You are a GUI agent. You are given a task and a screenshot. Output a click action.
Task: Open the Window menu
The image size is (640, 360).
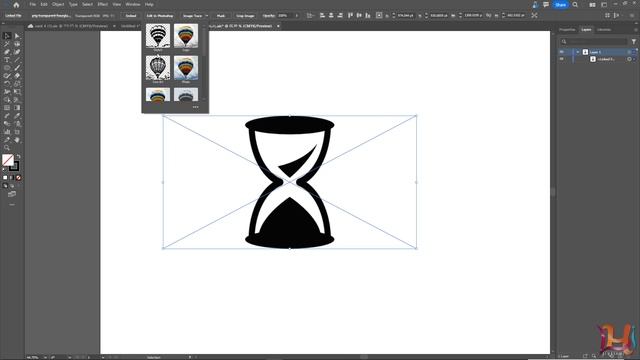133,4
